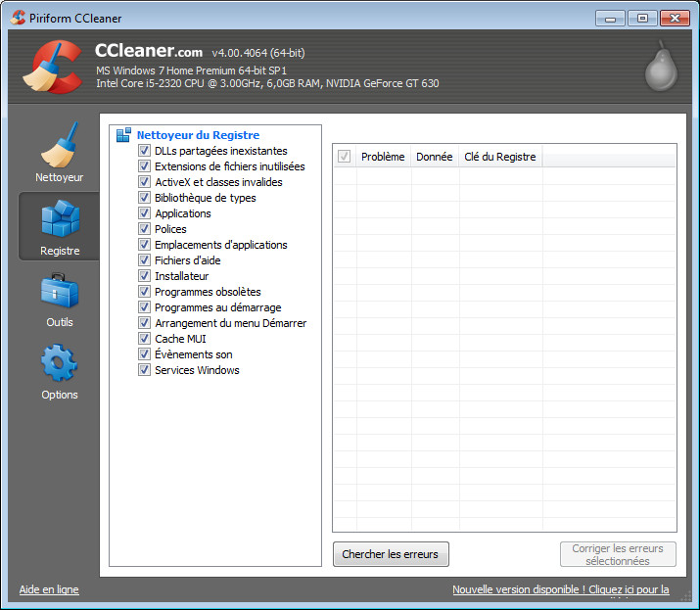Sort by the Donnée column header
700x610 pixels.
(435, 157)
